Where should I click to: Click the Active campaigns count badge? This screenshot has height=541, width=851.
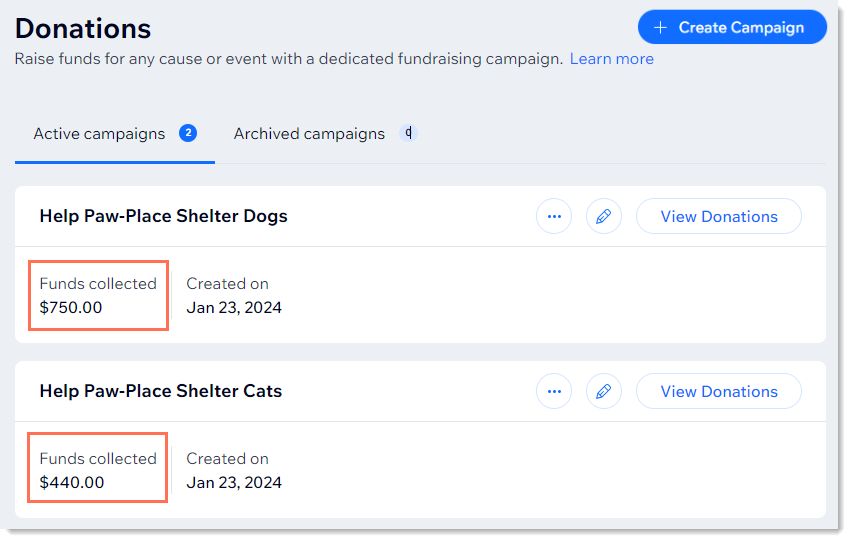click(188, 133)
